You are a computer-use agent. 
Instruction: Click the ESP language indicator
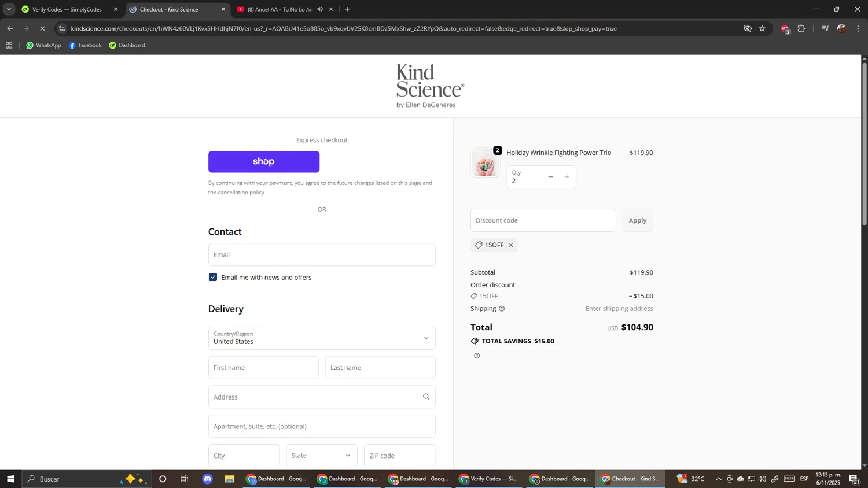(x=804, y=479)
